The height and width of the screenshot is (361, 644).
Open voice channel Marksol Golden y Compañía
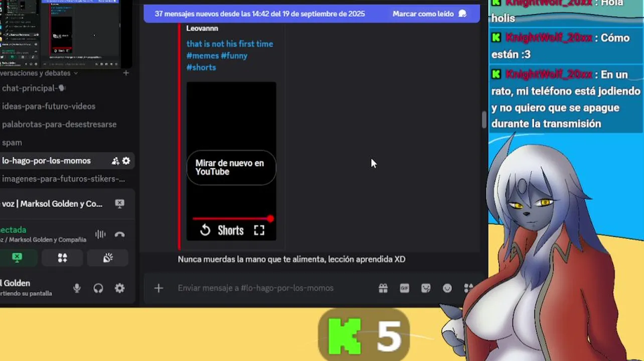click(x=52, y=204)
